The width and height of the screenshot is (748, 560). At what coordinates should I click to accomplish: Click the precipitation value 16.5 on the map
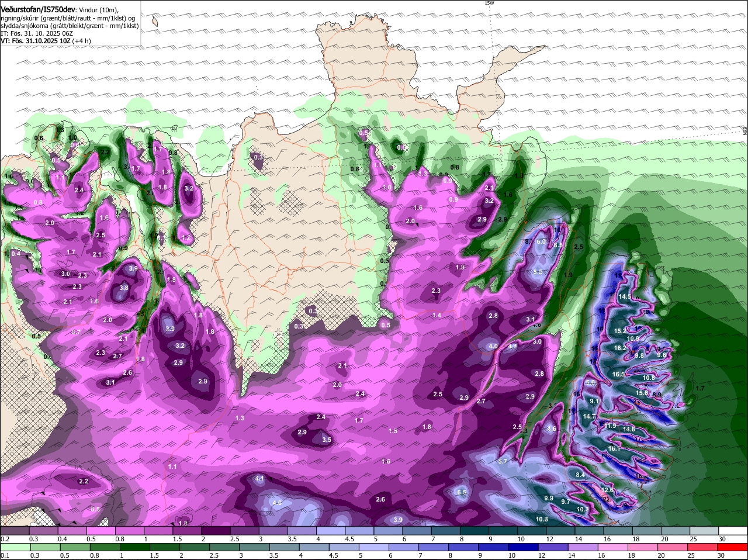tap(619, 374)
